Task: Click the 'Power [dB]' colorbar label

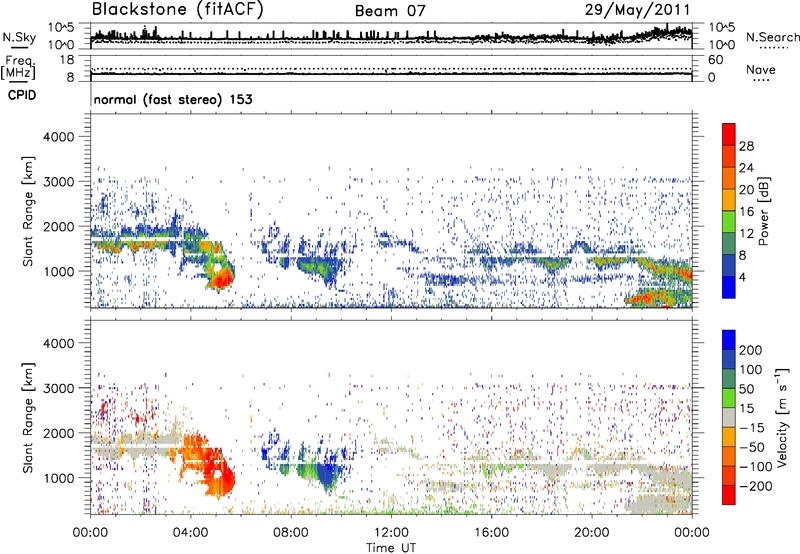Action: (764, 211)
